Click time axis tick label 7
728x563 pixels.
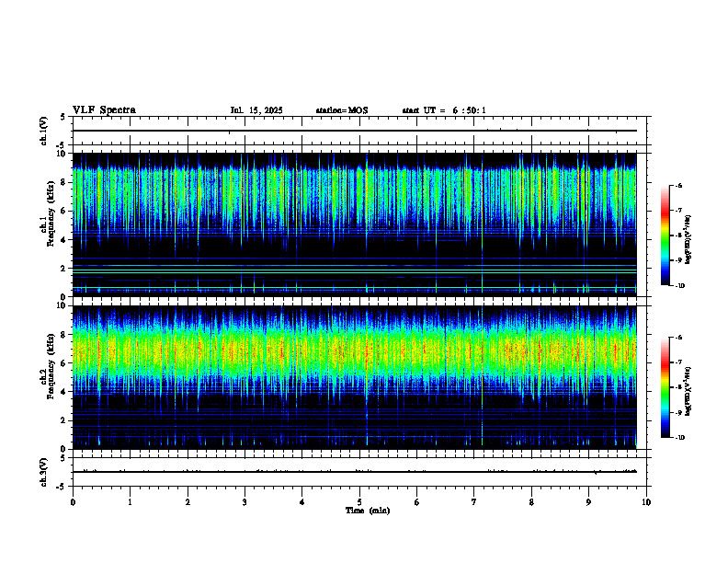coord(474,502)
